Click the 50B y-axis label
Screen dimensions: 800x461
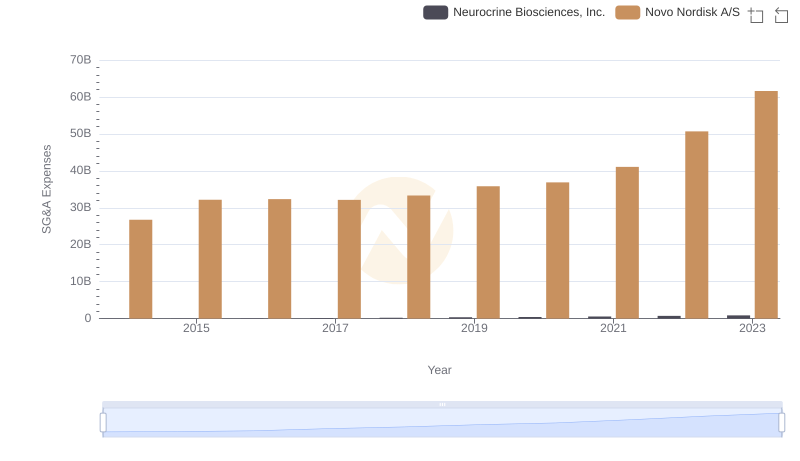click(81, 134)
